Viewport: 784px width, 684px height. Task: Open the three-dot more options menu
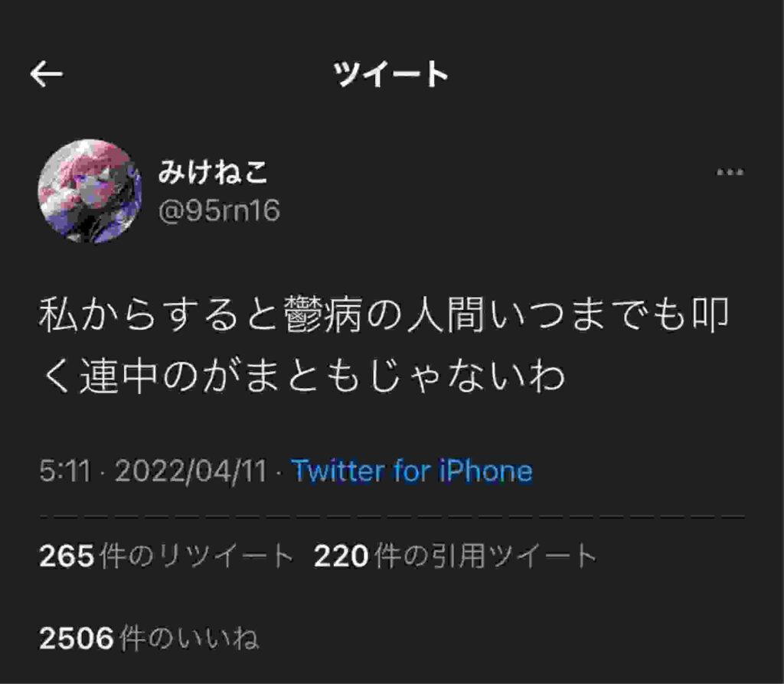(730, 172)
